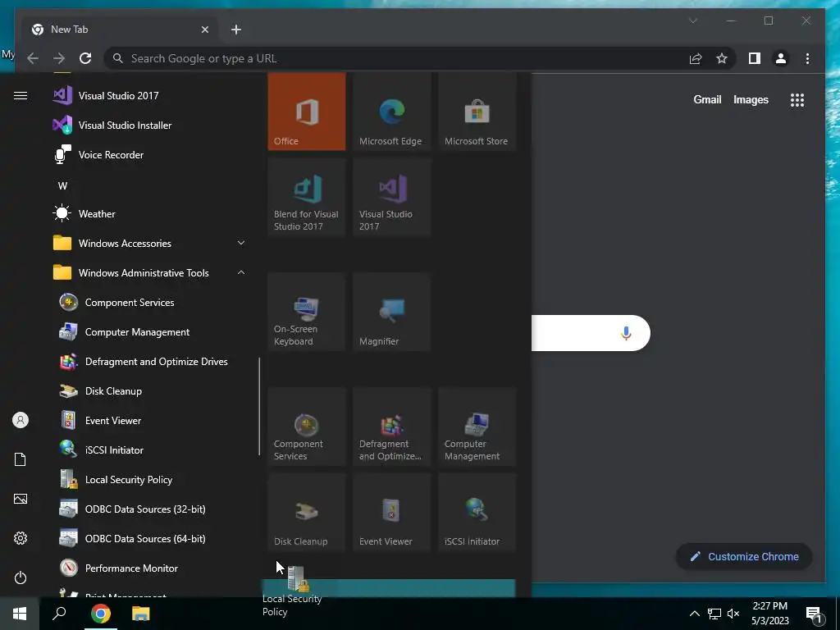Screen dimensions: 840x630
Task: Open user account icon in Start sidebar
Action: [x=21, y=420]
